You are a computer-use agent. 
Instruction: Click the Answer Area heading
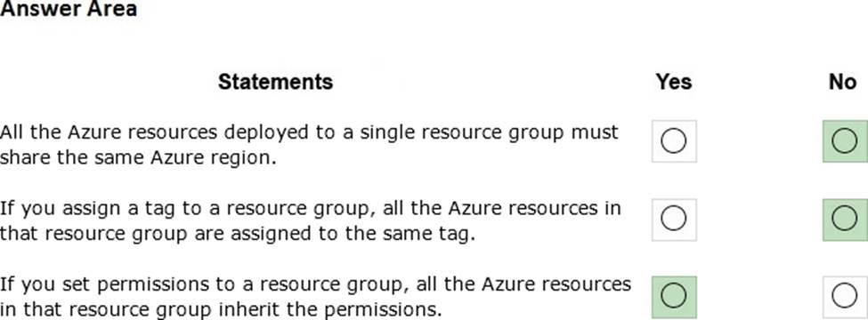(x=69, y=9)
